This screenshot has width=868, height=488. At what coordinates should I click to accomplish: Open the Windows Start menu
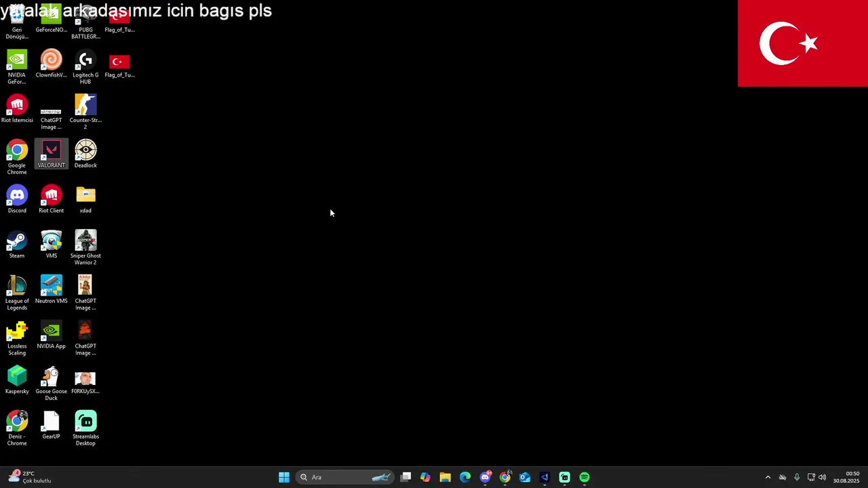284,477
